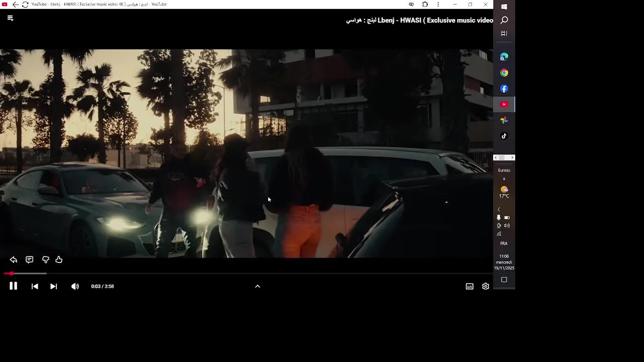The width and height of the screenshot is (644, 362).
Task: Go to the previous video
Action: pyautogui.click(x=35, y=286)
